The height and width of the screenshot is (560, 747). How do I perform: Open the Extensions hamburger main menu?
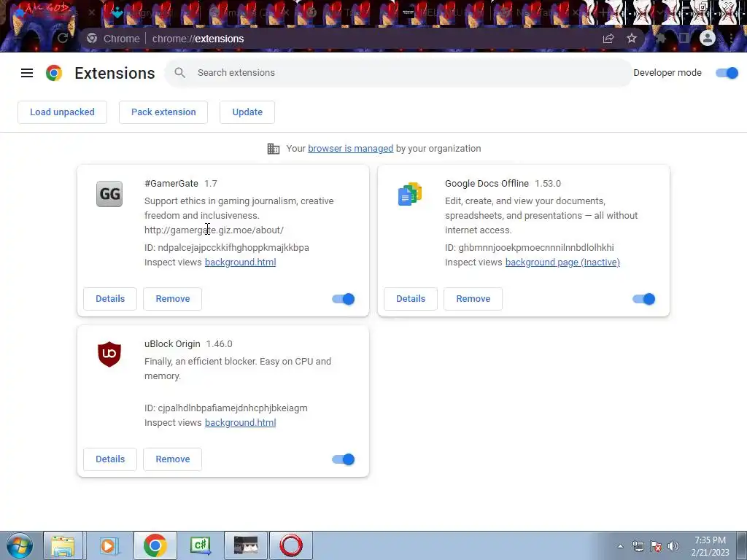tap(27, 73)
